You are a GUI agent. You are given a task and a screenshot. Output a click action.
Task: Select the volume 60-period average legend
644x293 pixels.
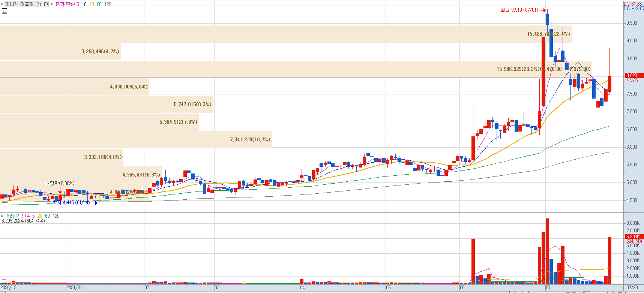tap(47, 216)
